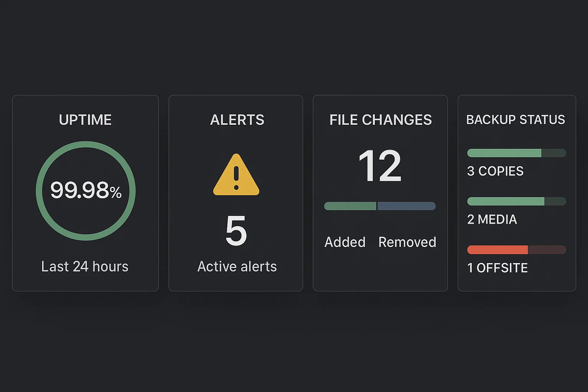
Task: Click the blue Removed bar segment
Action: [407, 206]
